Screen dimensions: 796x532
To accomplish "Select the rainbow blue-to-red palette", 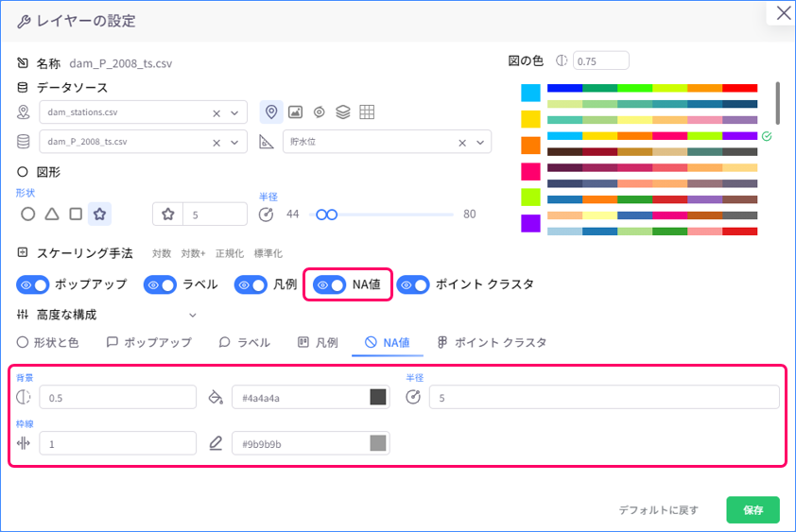I will tap(652, 88).
